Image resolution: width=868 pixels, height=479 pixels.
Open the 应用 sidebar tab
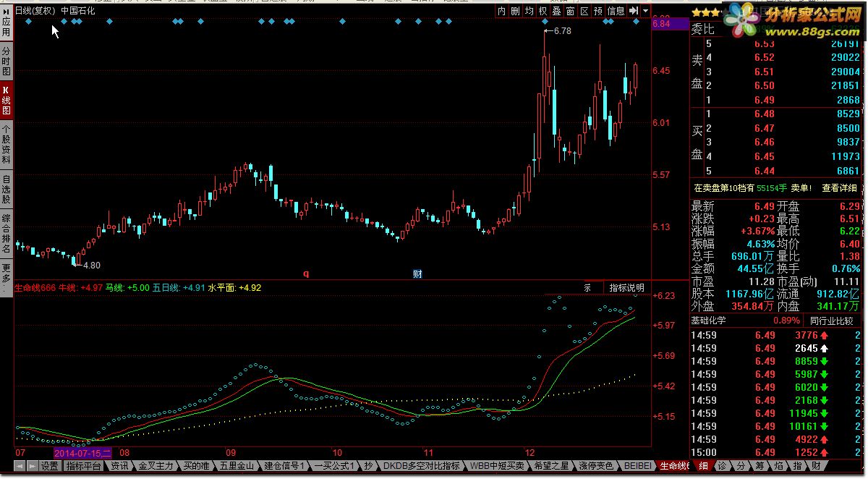[7, 23]
